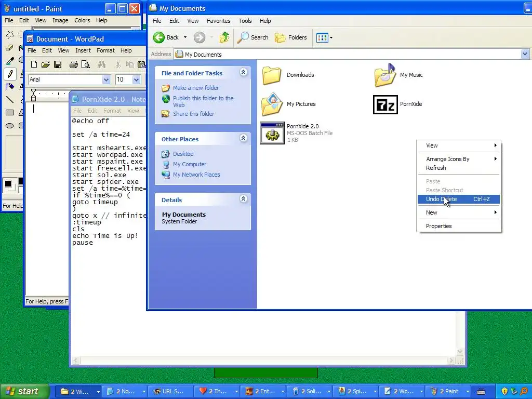Image resolution: width=532 pixels, height=399 pixels.
Task: Go to My Network Places link
Action: click(196, 175)
